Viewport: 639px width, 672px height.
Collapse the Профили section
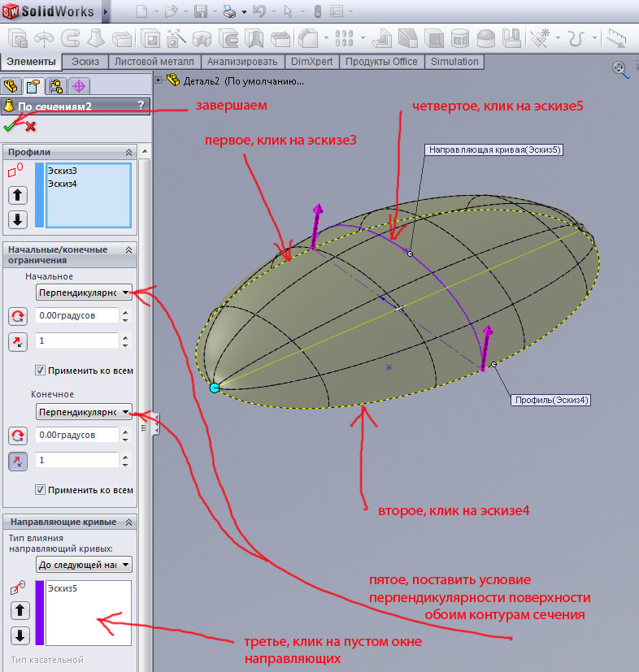click(x=128, y=152)
